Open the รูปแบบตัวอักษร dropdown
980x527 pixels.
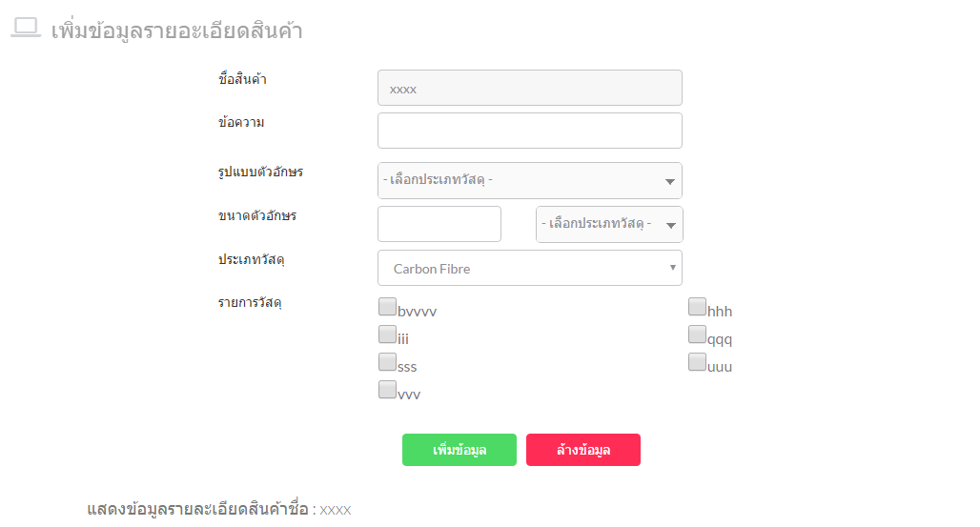pos(530,181)
